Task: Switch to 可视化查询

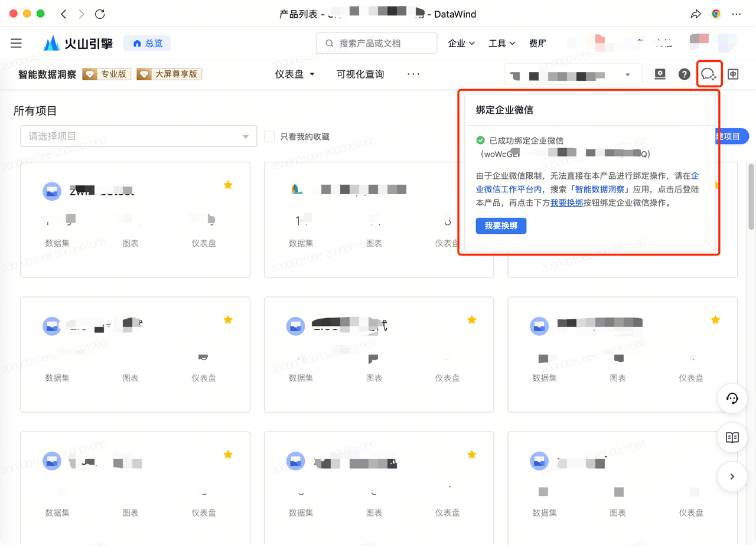Action: click(x=360, y=74)
